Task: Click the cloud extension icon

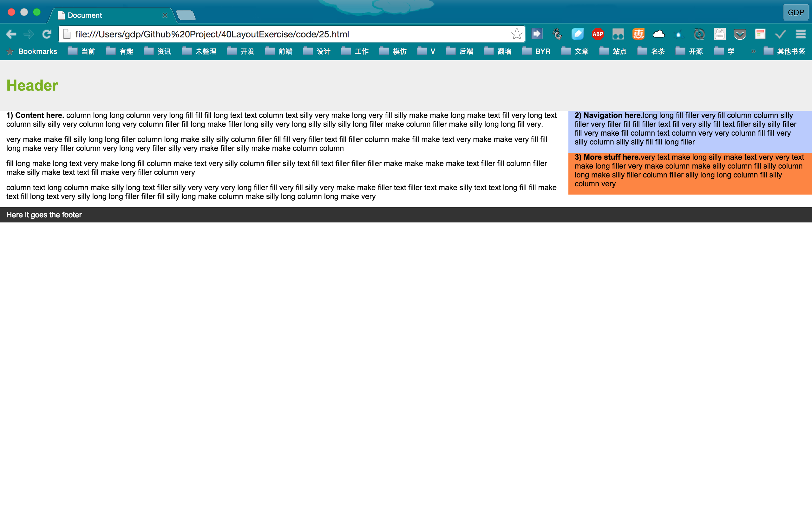Action: [658, 34]
